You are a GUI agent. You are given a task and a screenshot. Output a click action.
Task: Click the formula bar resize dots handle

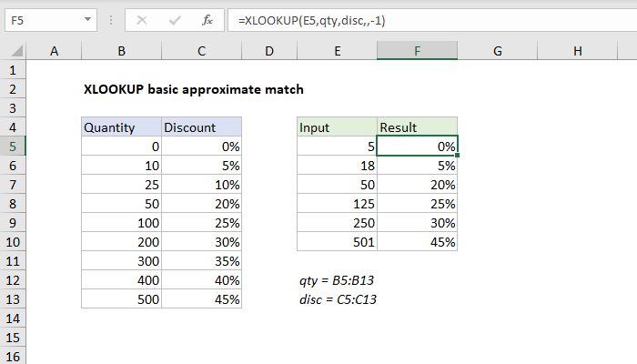tap(111, 20)
